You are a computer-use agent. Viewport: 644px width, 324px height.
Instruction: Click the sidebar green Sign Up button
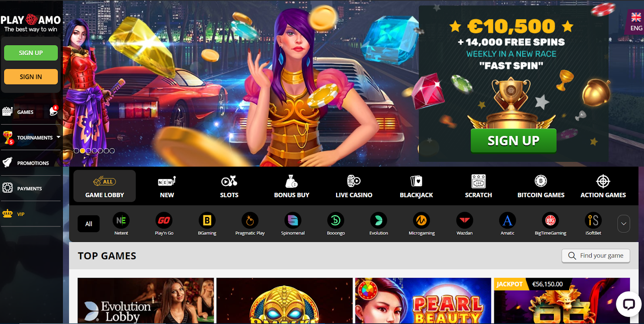[31, 53]
